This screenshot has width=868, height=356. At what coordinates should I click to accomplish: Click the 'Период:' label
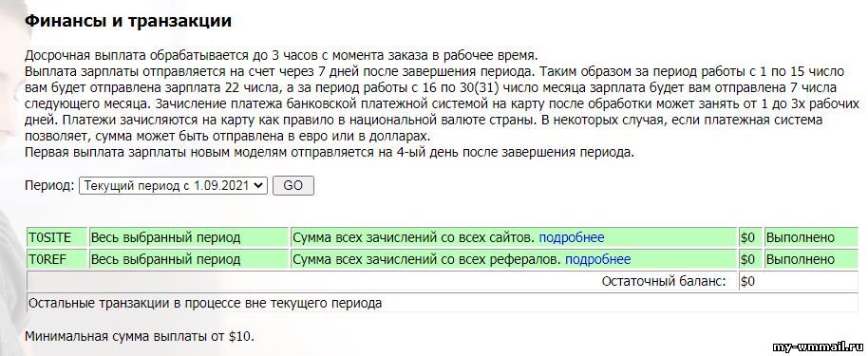point(49,185)
